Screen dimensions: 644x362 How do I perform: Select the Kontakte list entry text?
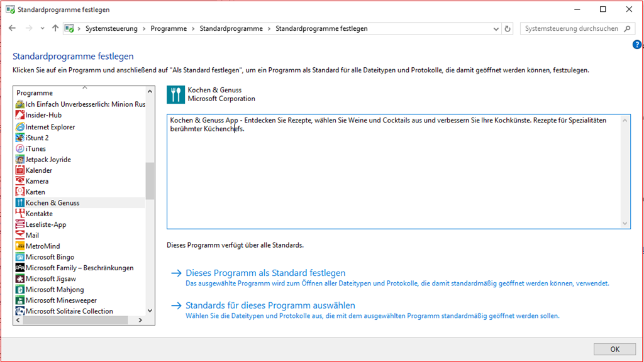(x=39, y=214)
